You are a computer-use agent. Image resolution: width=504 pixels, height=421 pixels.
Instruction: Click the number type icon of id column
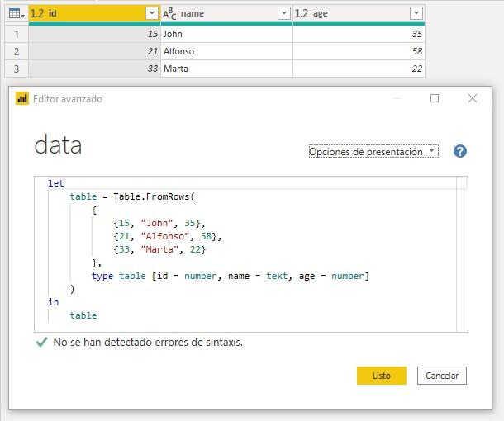click(37, 13)
